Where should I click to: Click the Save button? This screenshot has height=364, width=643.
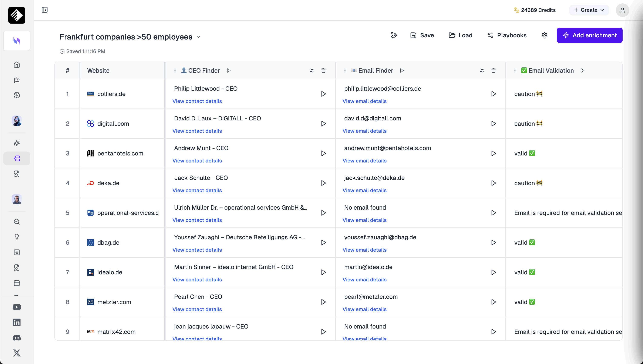(x=422, y=35)
